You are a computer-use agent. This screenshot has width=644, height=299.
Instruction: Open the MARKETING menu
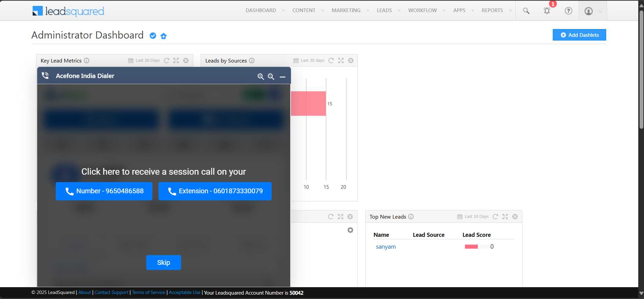tap(346, 10)
